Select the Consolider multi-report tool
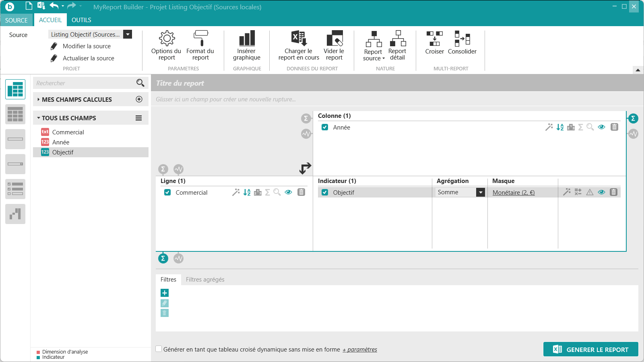Image resolution: width=644 pixels, height=362 pixels. click(x=462, y=42)
